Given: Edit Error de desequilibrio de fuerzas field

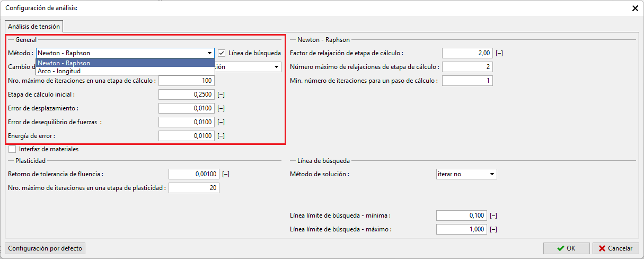Looking at the screenshot, I should 186,122.
